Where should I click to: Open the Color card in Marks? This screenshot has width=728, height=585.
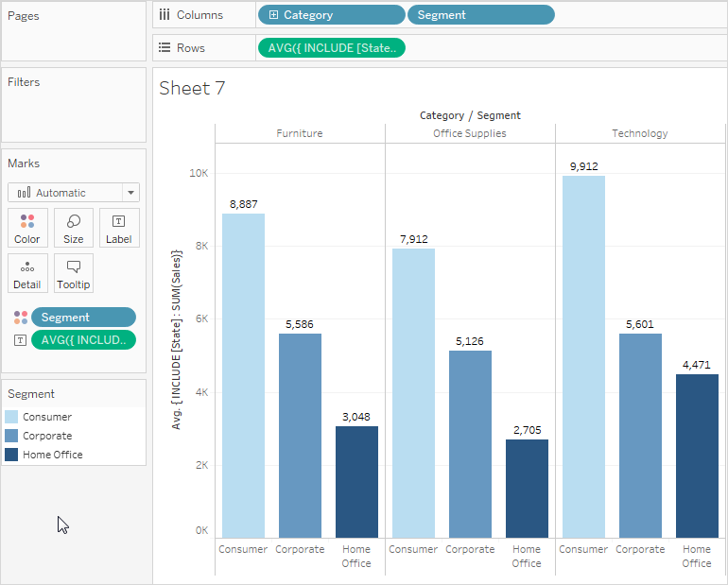pyautogui.click(x=27, y=228)
